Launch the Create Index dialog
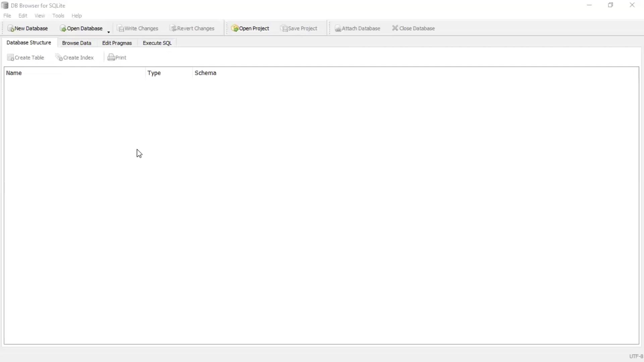Viewport: 644px width, 362px height. pos(74,57)
